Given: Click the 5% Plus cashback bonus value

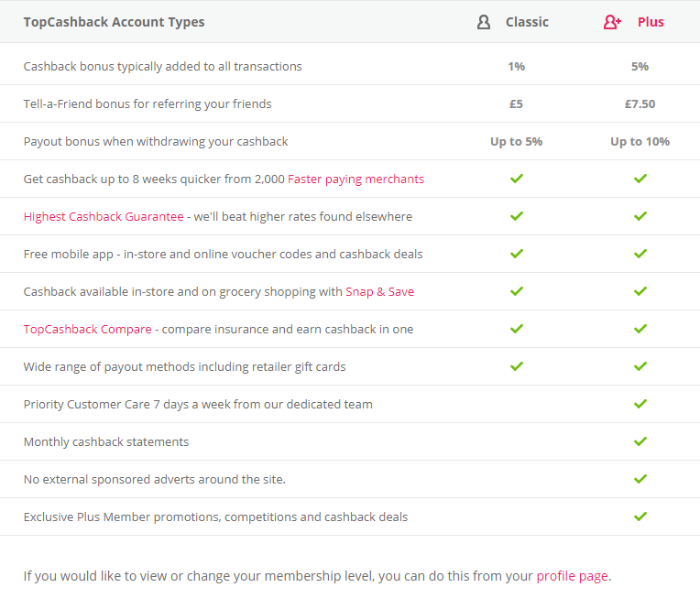Looking at the screenshot, I should [x=640, y=67].
